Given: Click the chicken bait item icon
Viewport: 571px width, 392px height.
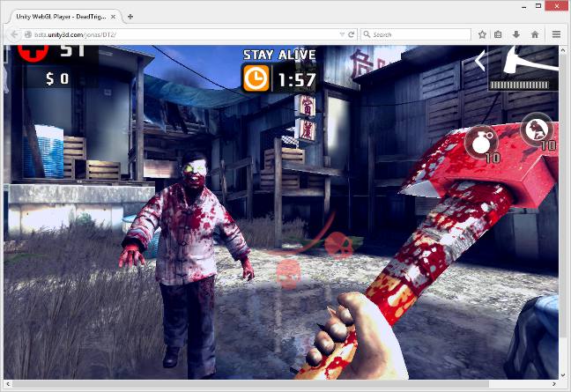Looking at the screenshot, I should click(x=538, y=129).
